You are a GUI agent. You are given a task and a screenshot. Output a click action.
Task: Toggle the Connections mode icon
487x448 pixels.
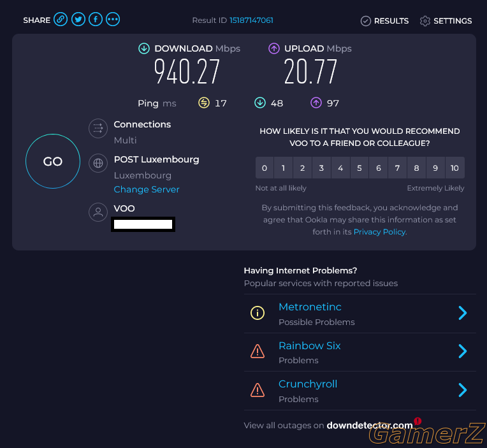tap(98, 128)
